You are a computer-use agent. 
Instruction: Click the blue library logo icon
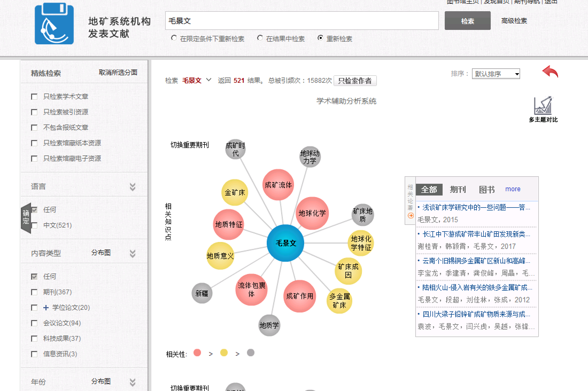pos(54,24)
